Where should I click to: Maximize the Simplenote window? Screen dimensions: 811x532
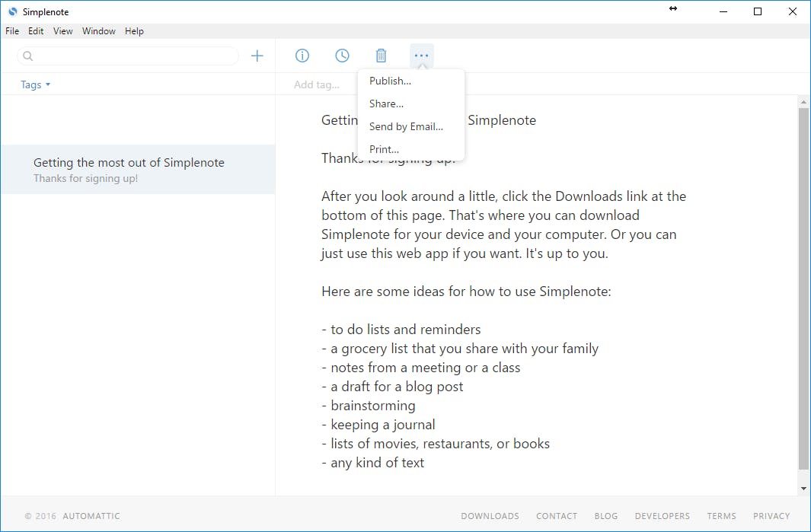758,11
